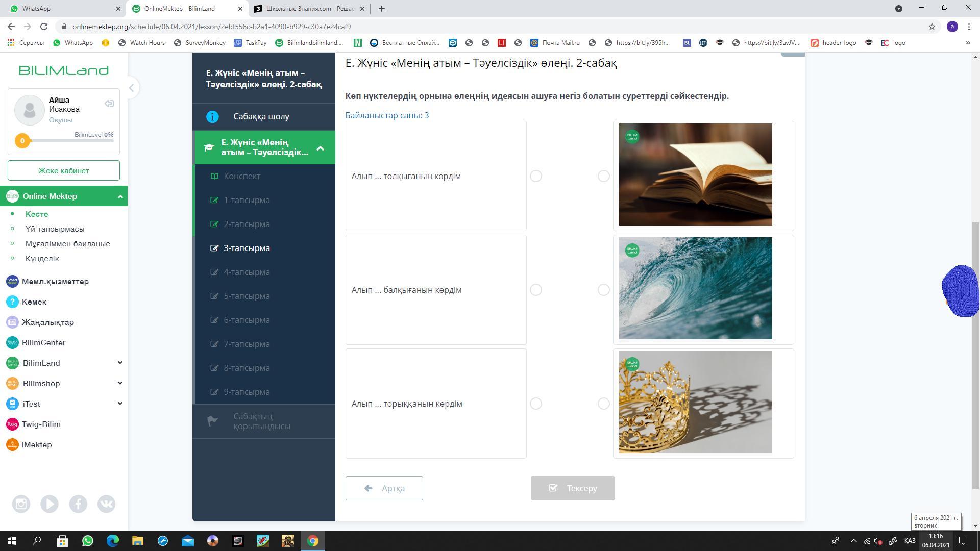Click the logout icon beside the user name
Viewport: 980px width, 551px height.
(x=109, y=104)
